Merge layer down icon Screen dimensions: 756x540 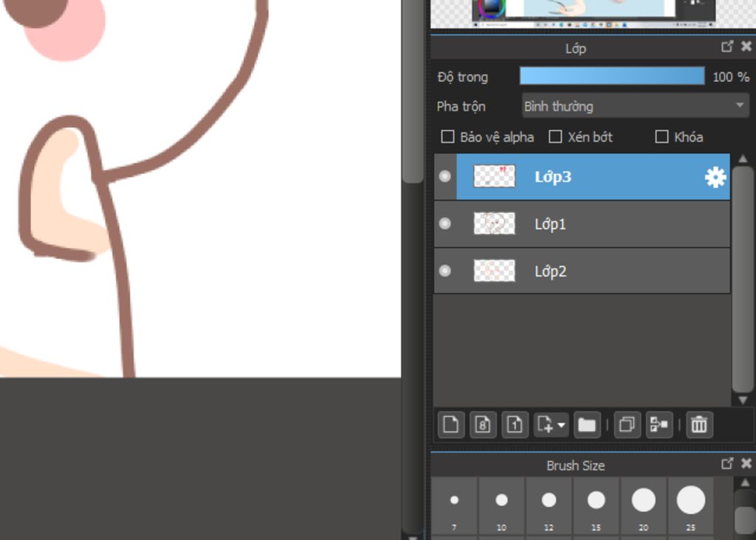659,425
